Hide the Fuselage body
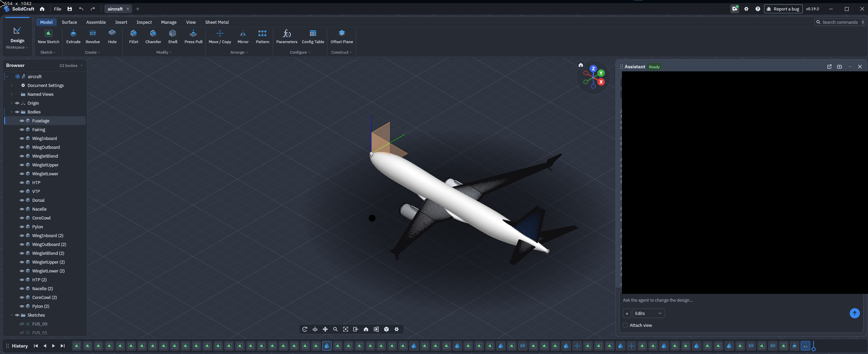Image resolution: width=868 pixels, height=354 pixels. (x=22, y=121)
